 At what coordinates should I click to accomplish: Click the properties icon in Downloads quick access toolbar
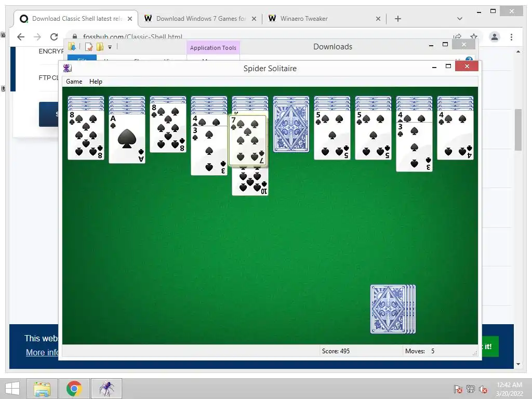(88, 47)
